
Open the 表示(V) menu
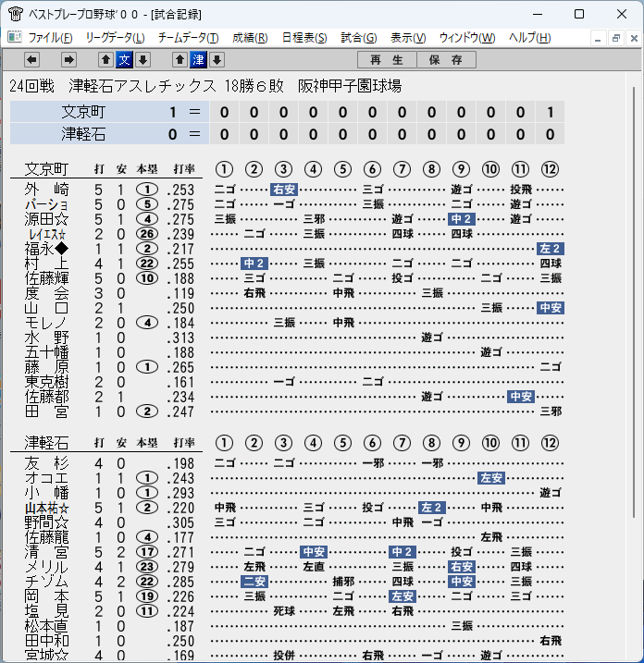(x=408, y=38)
